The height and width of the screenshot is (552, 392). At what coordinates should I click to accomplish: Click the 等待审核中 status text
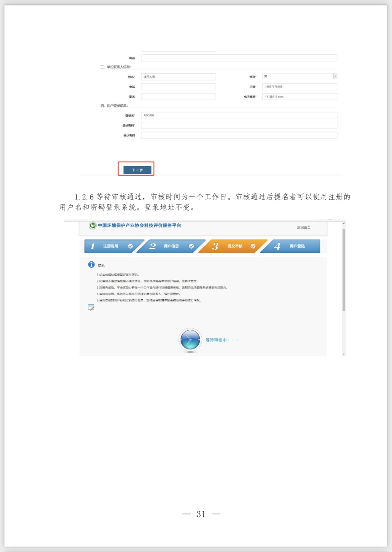pyautogui.click(x=222, y=340)
